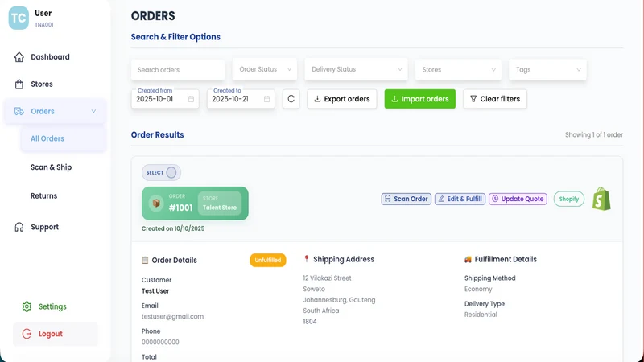
Task: Click Showing 1 of 1 order text
Action: click(594, 134)
